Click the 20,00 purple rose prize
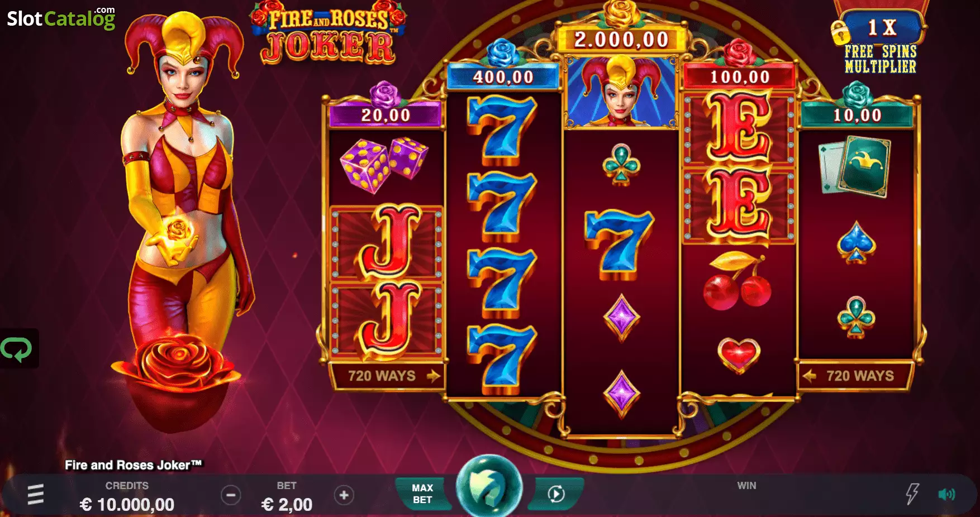This screenshot has height=517, width=980. (386, 116)
